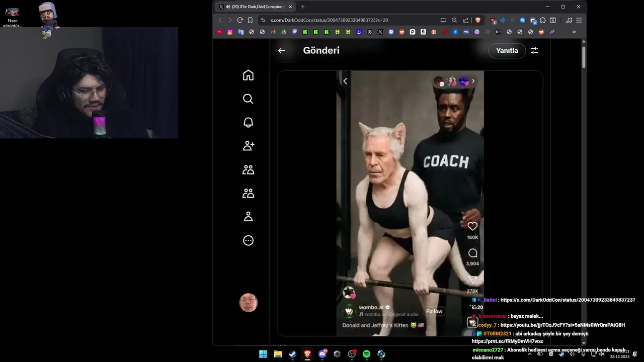
Task: Open site settings icon in address bar
Action: pos(263,20)
